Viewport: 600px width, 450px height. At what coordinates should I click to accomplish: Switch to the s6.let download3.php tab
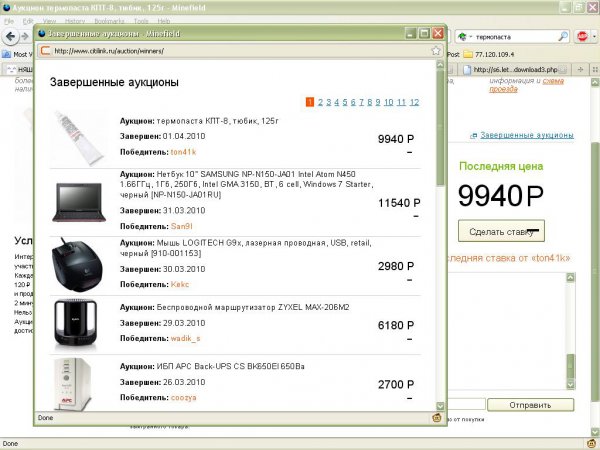(515, 69)
